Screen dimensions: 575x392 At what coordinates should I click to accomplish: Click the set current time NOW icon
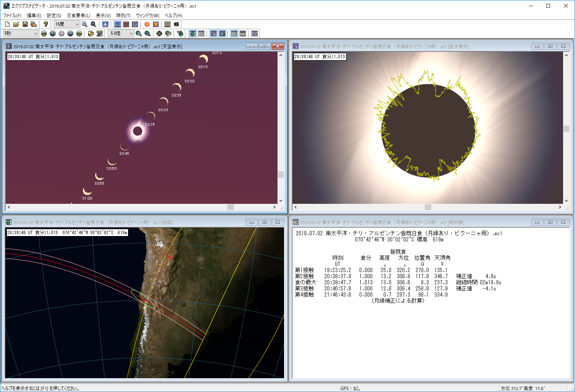[x=100, y=34]
